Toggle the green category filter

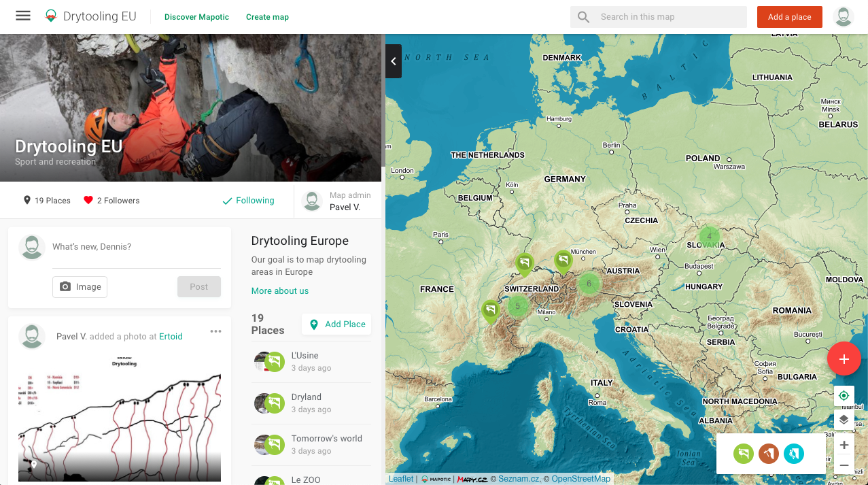point(743,454)
